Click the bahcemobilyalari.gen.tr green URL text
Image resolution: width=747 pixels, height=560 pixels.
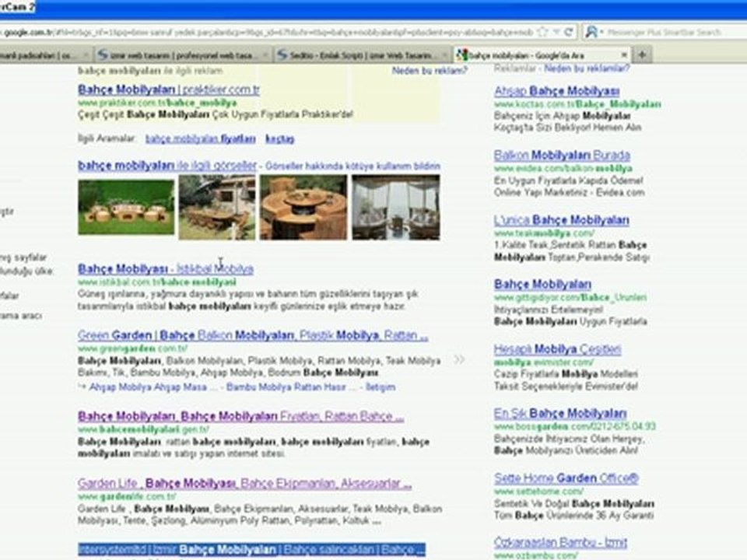point(143,429)
